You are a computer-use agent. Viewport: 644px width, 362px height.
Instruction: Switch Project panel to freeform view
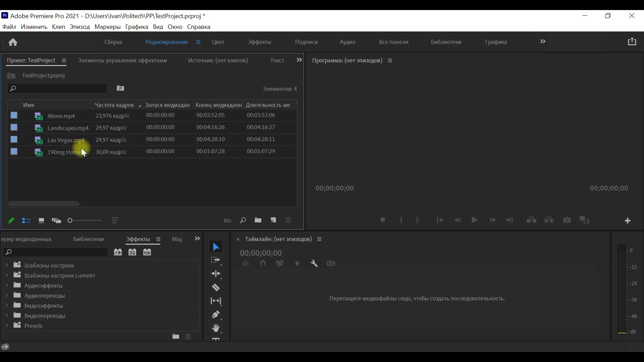tap(56, 221)
